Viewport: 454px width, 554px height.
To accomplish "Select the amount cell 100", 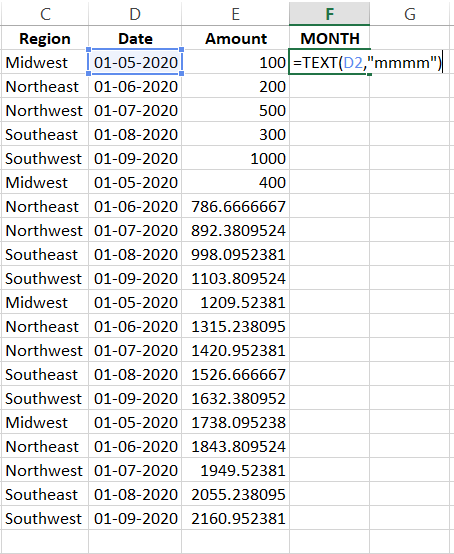I will [235, 62].
